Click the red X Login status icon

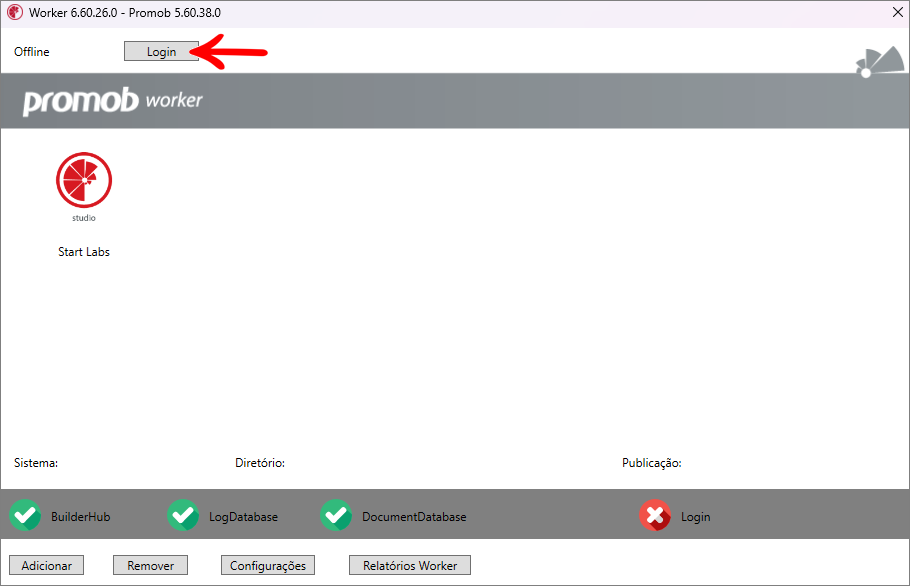click(x=655, y=515)
